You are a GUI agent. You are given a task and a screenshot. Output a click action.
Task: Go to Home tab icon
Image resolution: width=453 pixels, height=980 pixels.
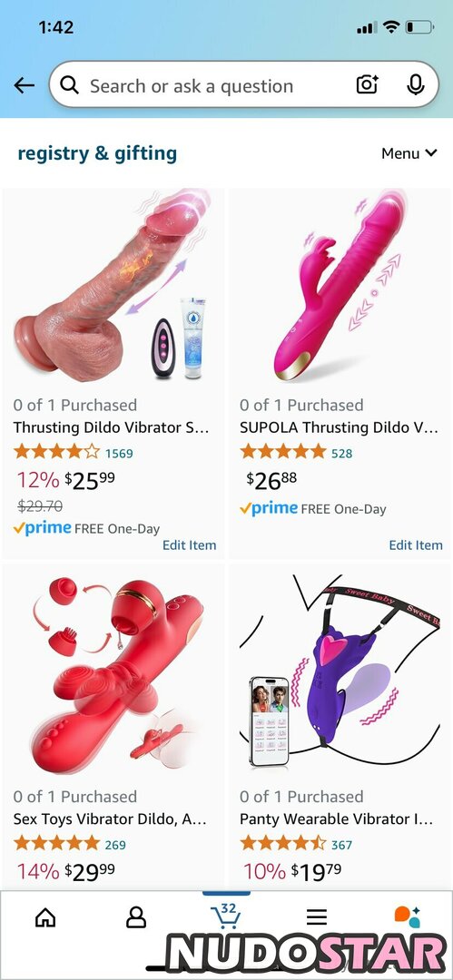coord(45,916)
